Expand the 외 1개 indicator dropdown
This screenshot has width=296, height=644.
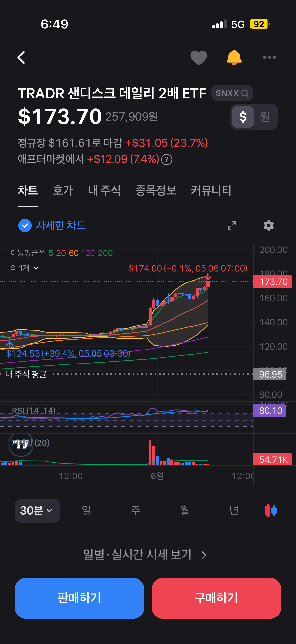pos(25,268)
